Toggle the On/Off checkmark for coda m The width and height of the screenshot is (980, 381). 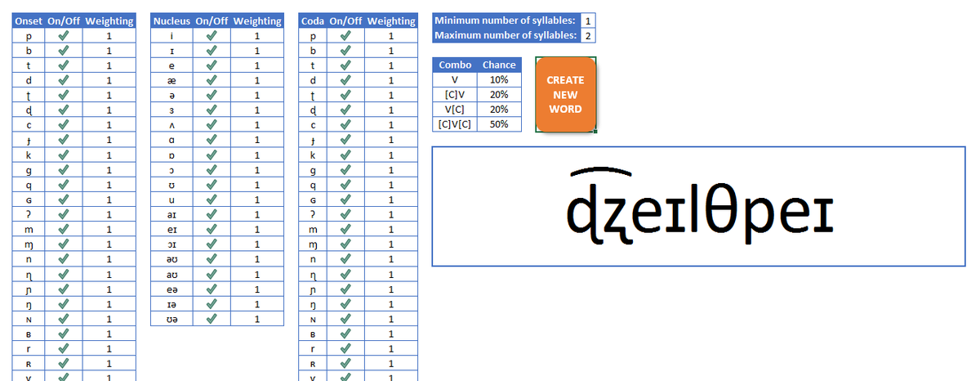pyautogui.click(x=345, y=230)
